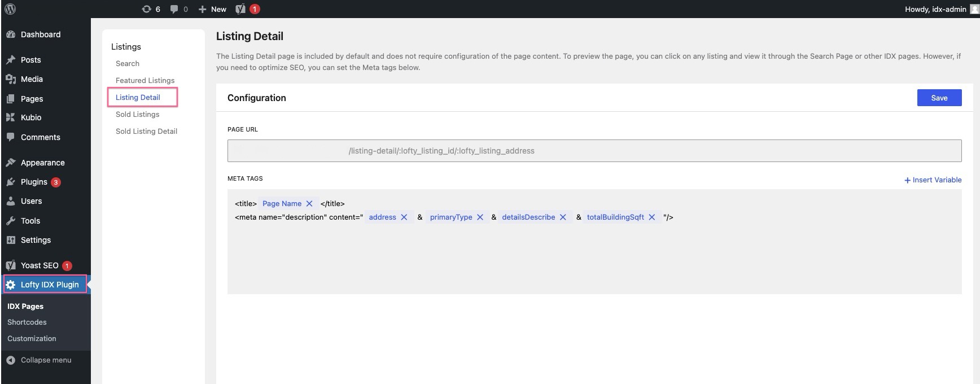Click the red badge next to Yoast SEO
The image size is (980, 384).
(67, 266)
